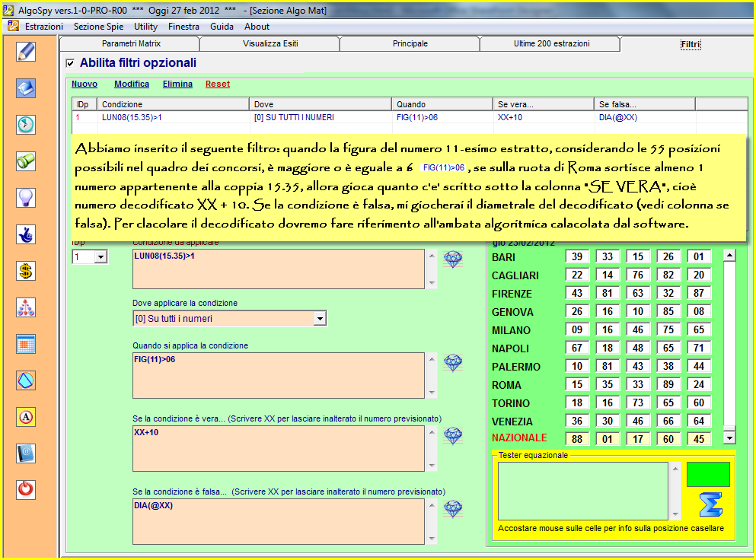
Task: Click the Dove column header
Action: pos(321,104)
